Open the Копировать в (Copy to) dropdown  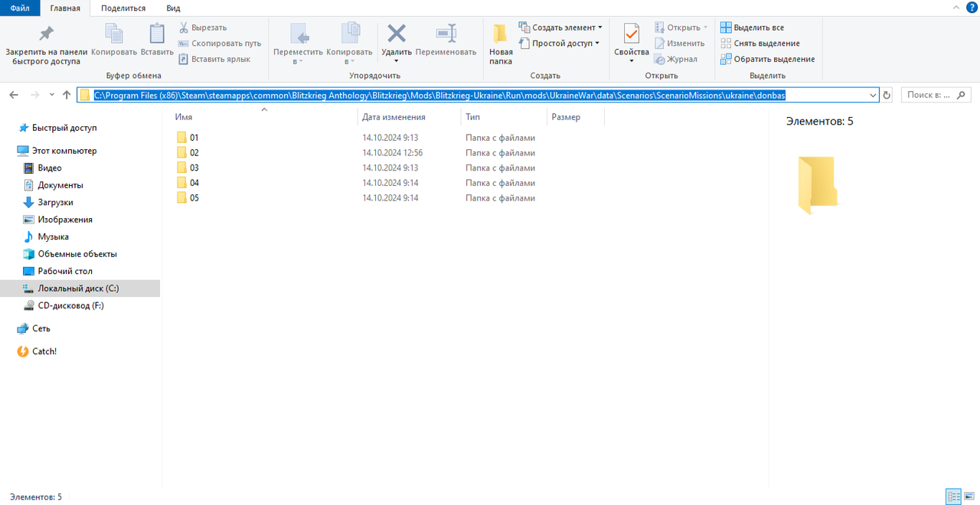click(349, 44)
